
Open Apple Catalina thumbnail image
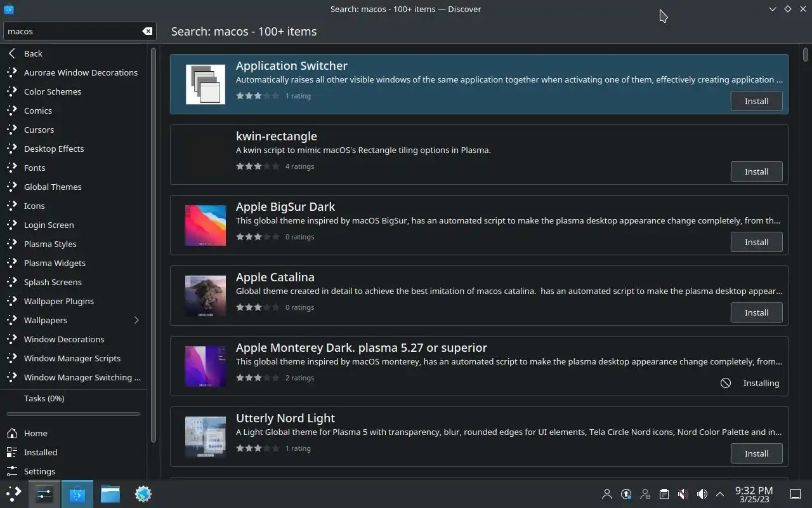click(x=206, y=296)
